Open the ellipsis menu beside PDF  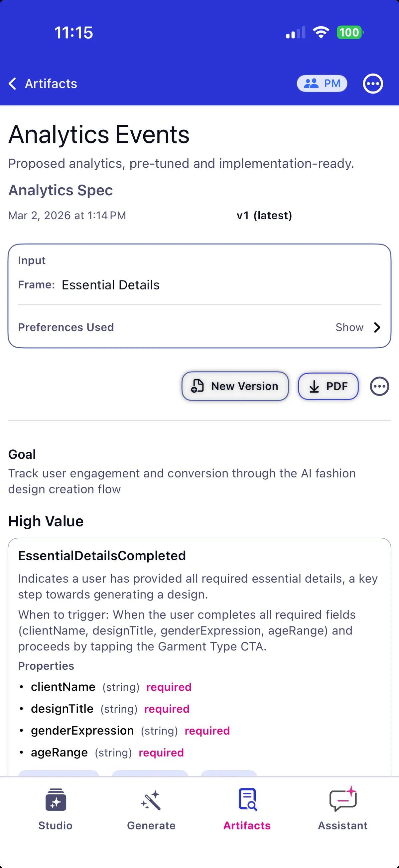click(x=379, y=386)
